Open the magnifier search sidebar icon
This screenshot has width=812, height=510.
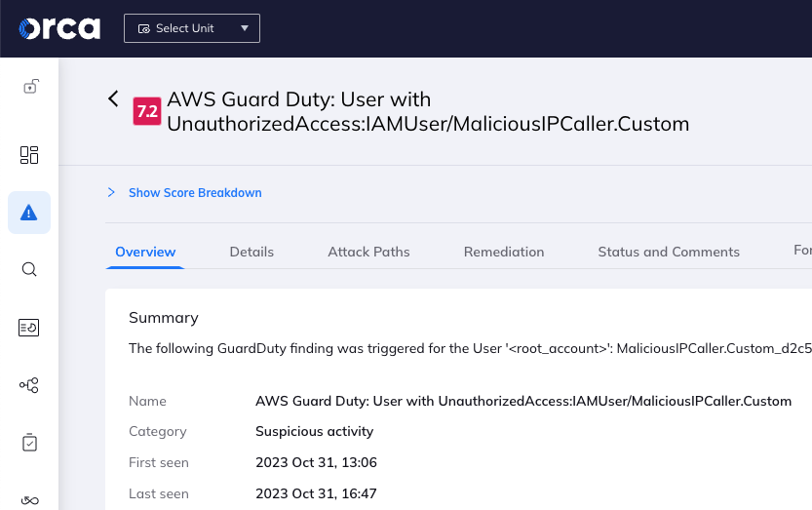[x=29, y=270]
